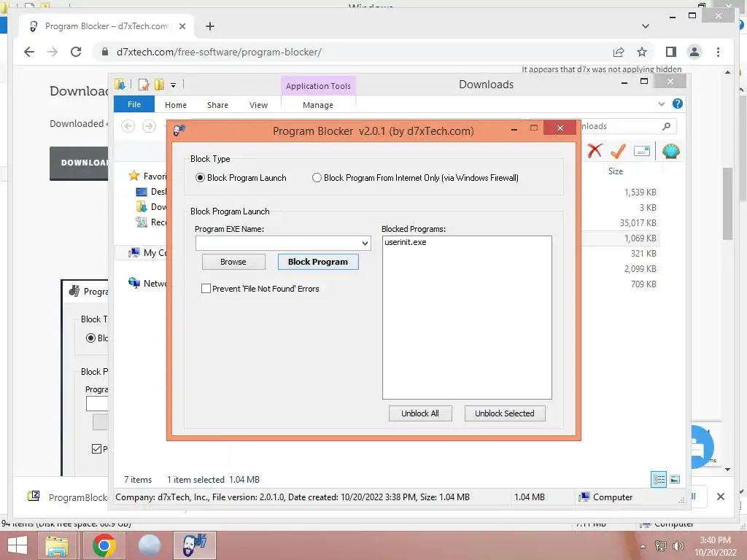Image resolution: width=747 pixels, height=560 pixels.
Task: Enable Prevent 'File Not Found' Errors checkbox
Action: click(206, 289)
